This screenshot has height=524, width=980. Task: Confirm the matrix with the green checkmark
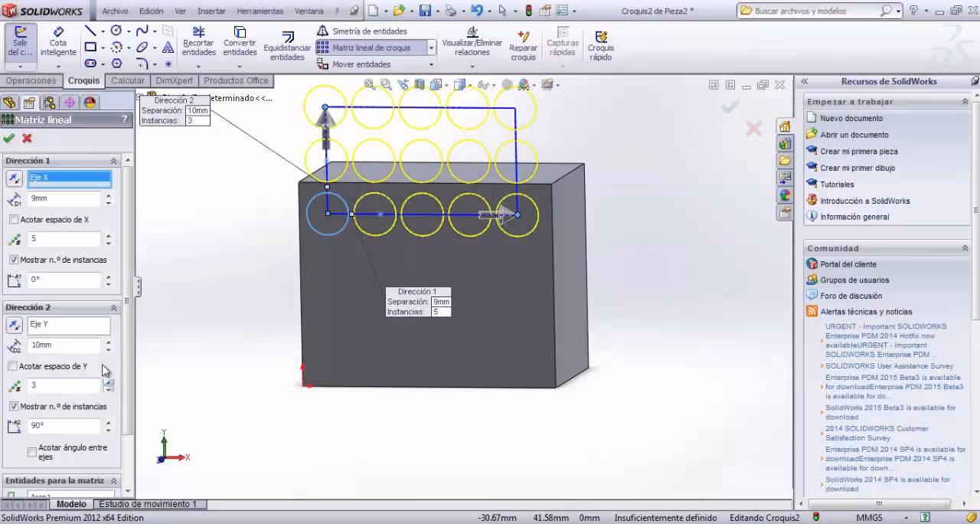coord(10,139)
